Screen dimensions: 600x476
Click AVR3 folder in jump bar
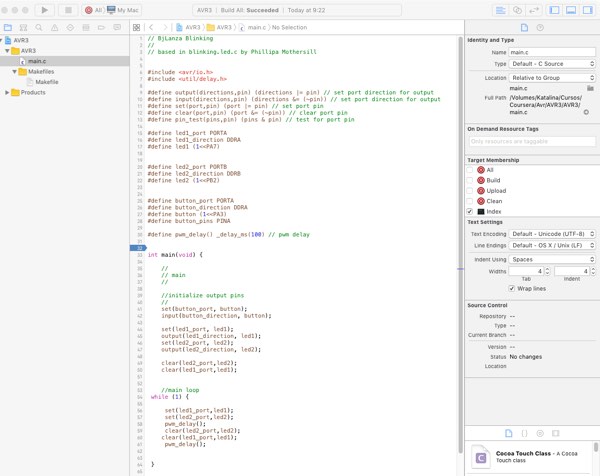219,28
